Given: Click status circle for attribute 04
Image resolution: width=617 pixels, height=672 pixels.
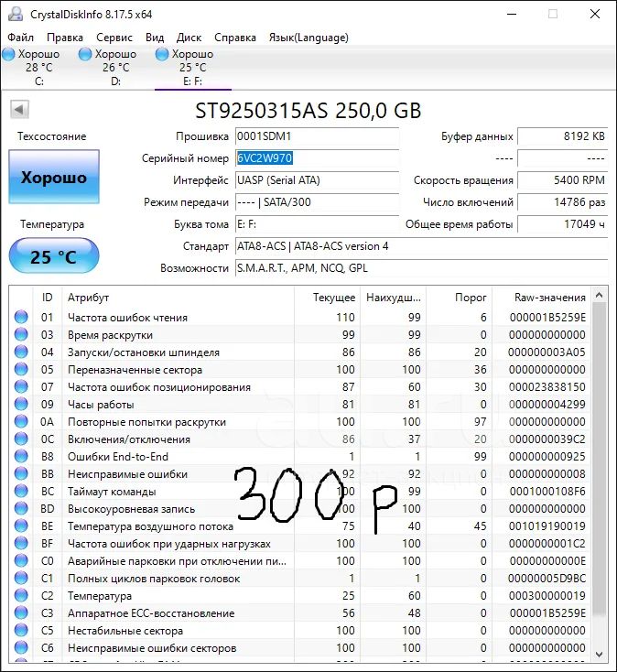Looking at the screenshot, I should [x=21, y=352].
